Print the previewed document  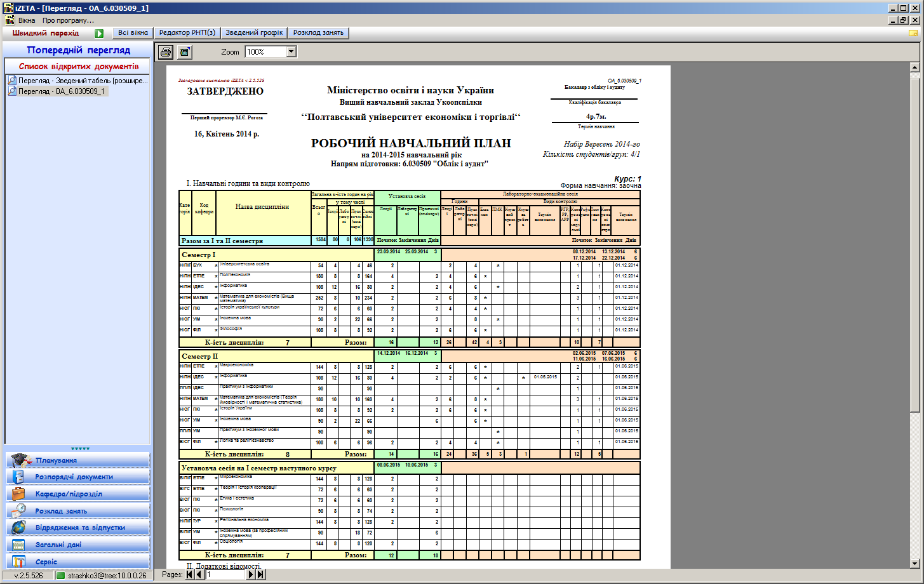[166, 52]
